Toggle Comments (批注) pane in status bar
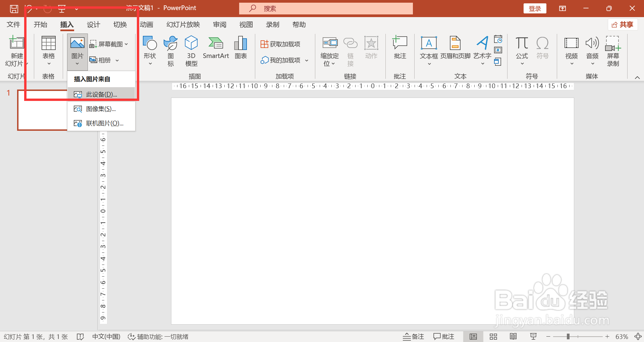 444,337
